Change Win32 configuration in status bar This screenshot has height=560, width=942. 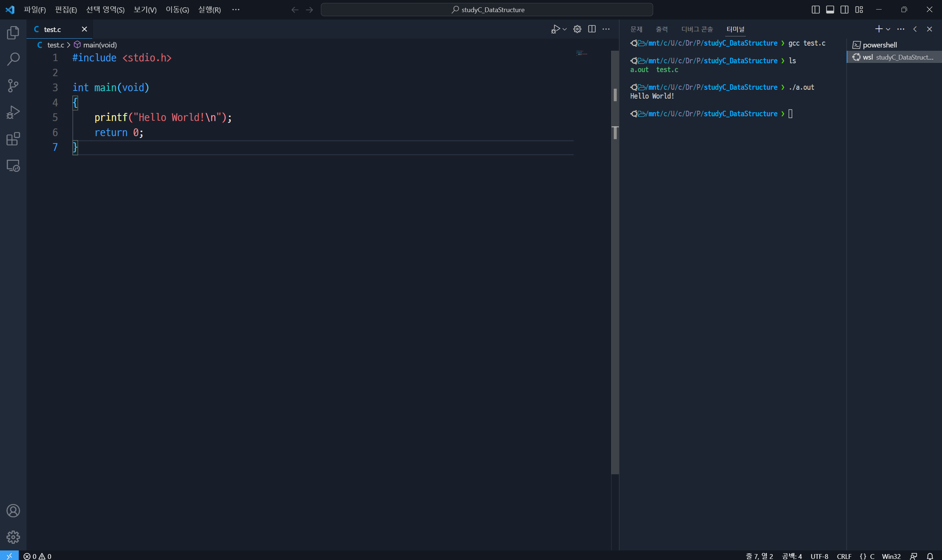tap(891, 556)
